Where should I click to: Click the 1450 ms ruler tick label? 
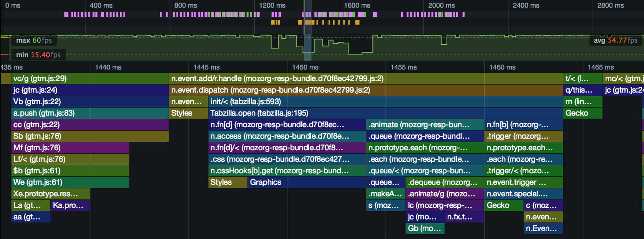(x=305, y=67)
